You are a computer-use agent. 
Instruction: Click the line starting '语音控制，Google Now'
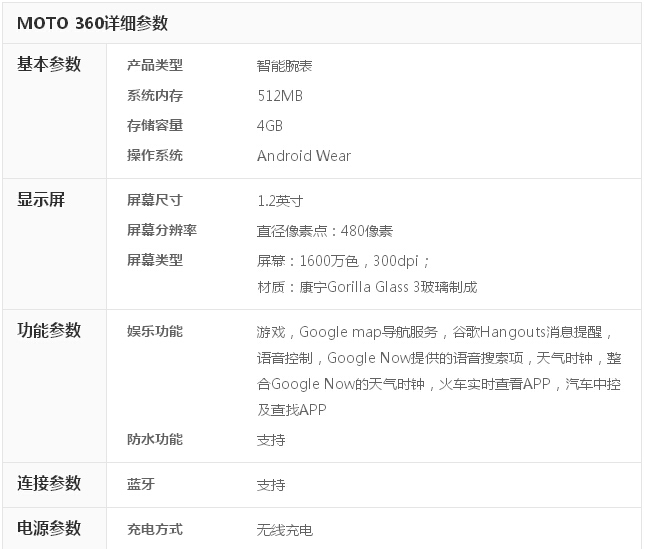pos(439,358)
